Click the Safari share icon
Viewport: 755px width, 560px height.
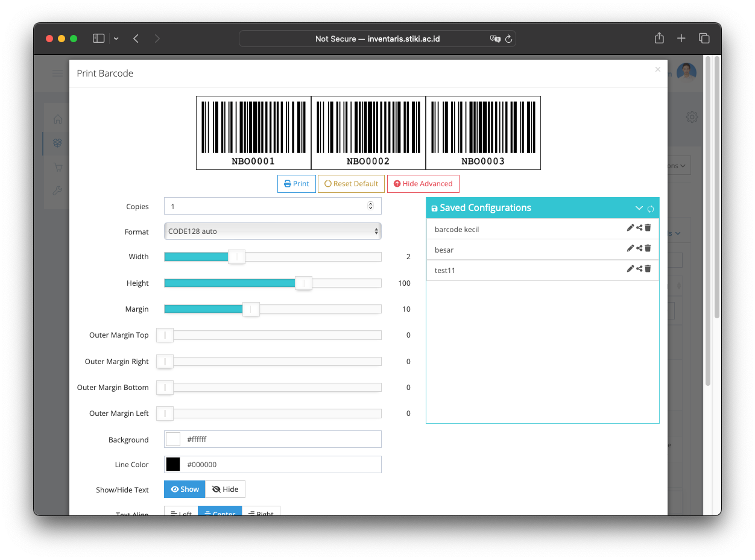point(659,39)
